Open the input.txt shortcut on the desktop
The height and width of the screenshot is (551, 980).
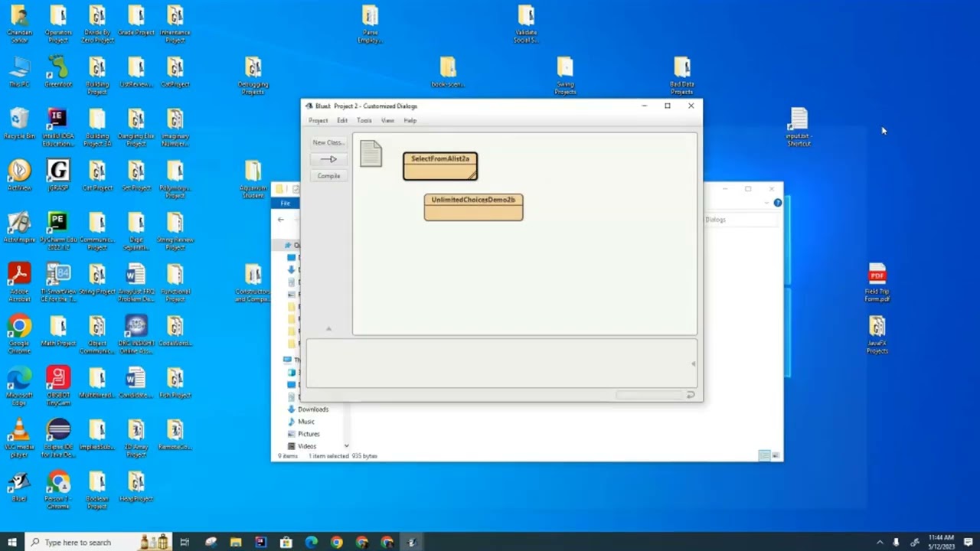[x=799, y=127]
